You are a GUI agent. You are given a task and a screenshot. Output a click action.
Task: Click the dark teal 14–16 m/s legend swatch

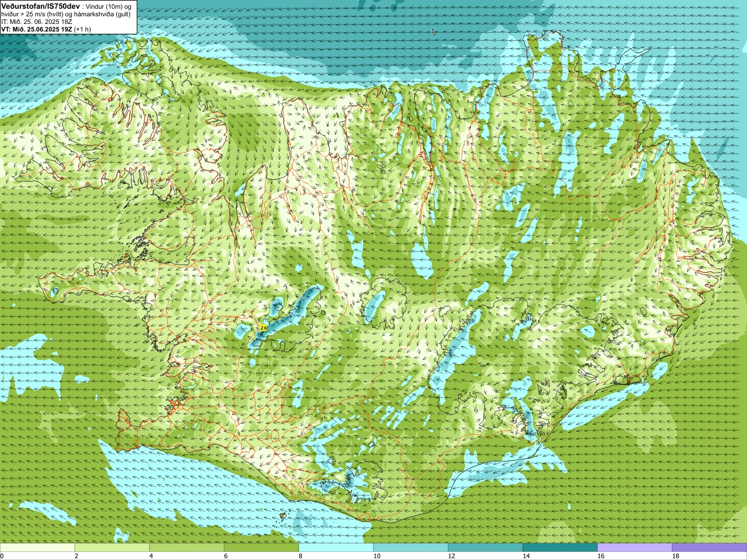point(560,548)
